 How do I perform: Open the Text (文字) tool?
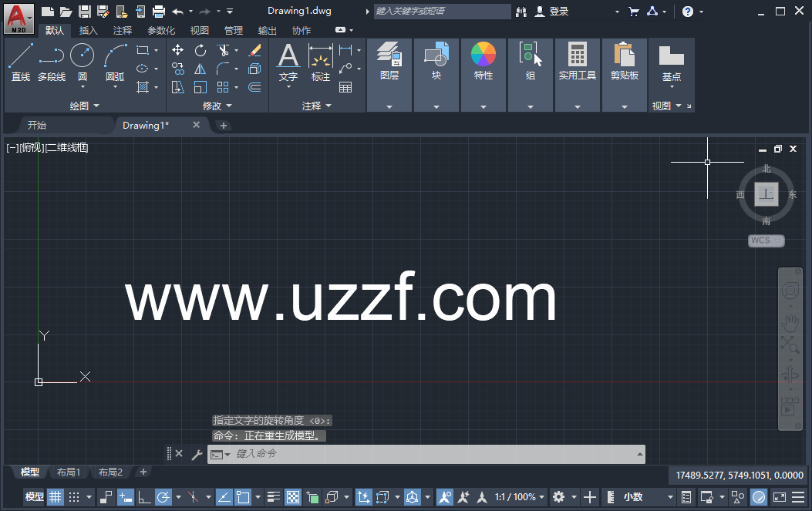pos(288,62)
